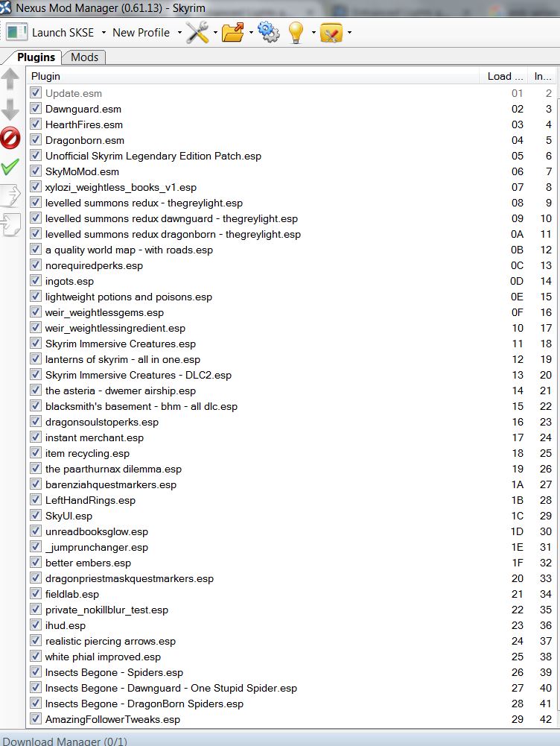Expand the folder icon dropdown arrow

tap(251, 33)
